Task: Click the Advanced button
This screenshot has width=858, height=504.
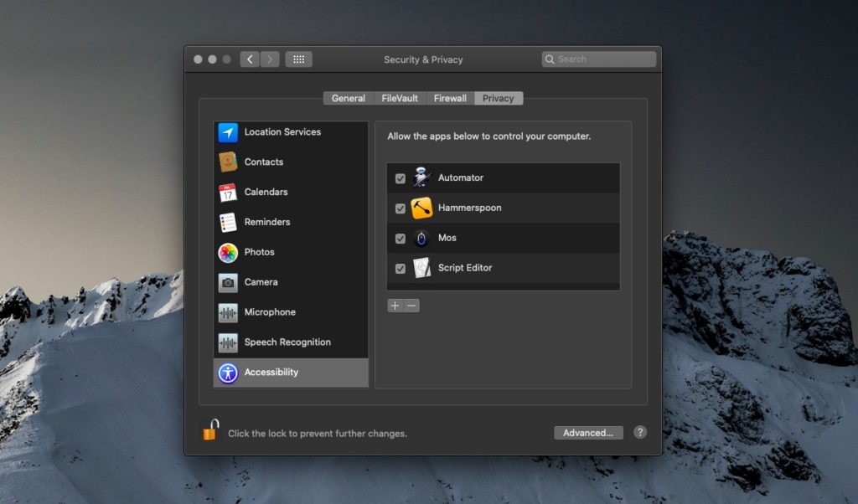Action: pos(588,432)
